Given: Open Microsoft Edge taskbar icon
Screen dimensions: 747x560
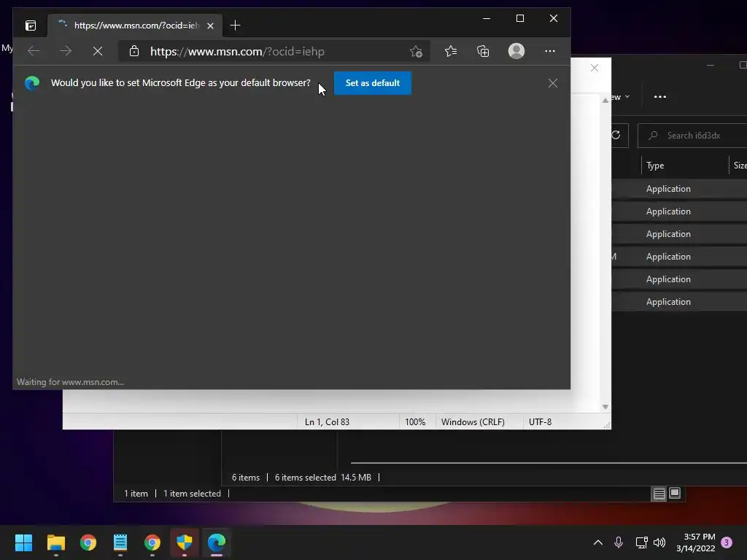Looking at the screenshot, I should [216, 542].
